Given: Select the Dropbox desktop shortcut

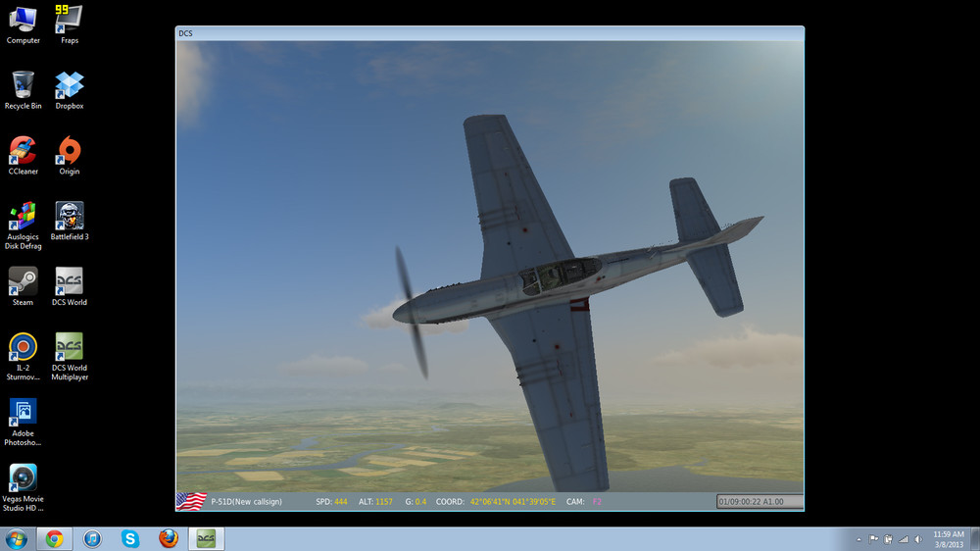Looking at the screenshot, I should [70, 90].
